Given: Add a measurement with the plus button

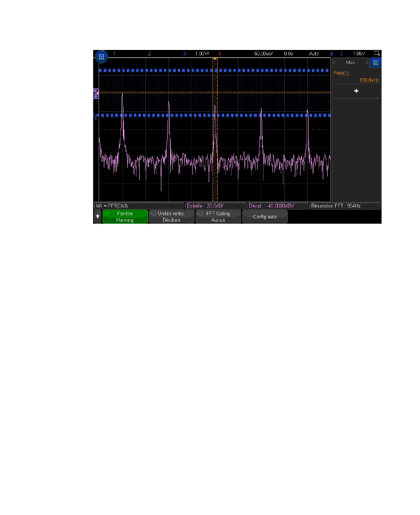Looking at the screenshot, I should point(356,91).
